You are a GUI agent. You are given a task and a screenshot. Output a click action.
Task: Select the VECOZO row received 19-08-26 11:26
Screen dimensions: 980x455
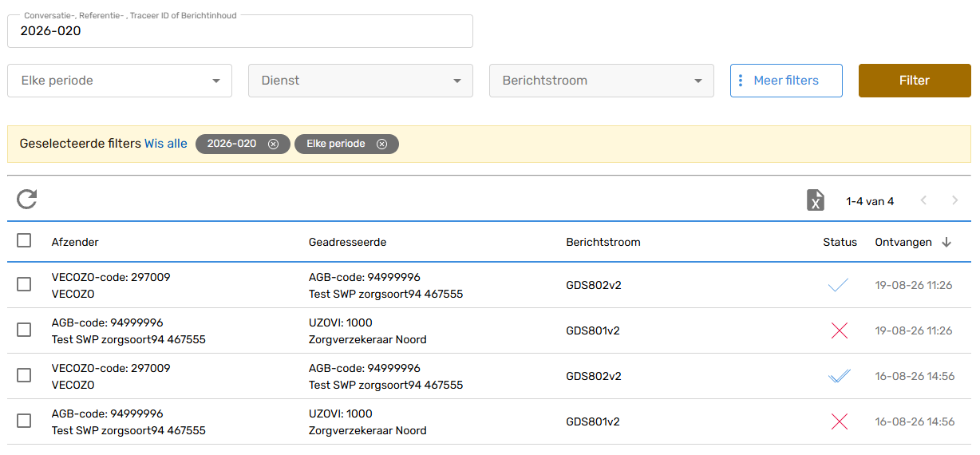point(24,284)
